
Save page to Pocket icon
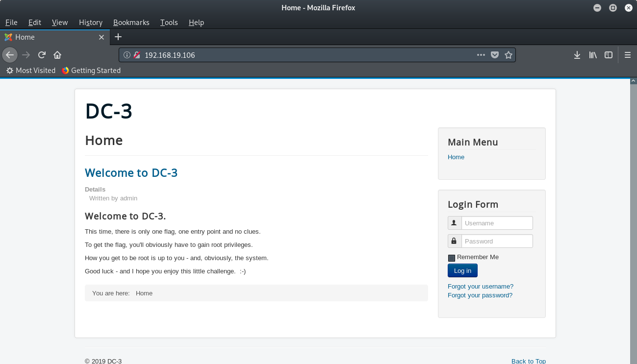495,55
